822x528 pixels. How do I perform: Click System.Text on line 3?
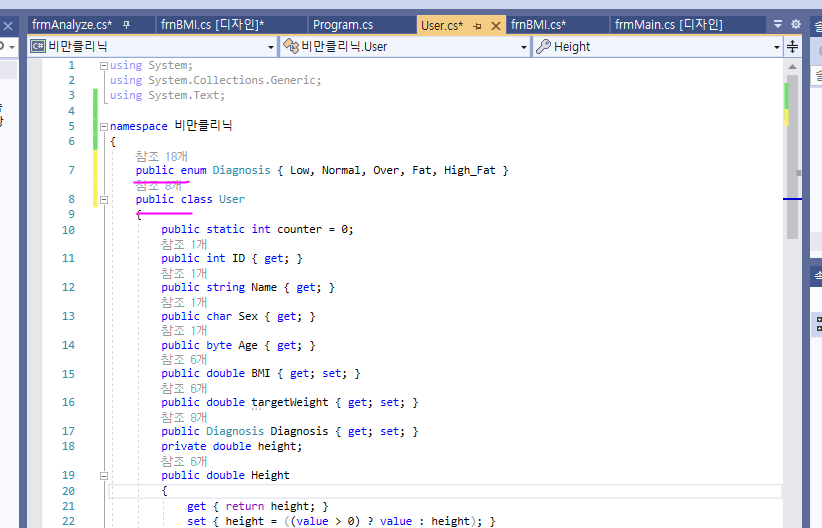click(183, 95)
